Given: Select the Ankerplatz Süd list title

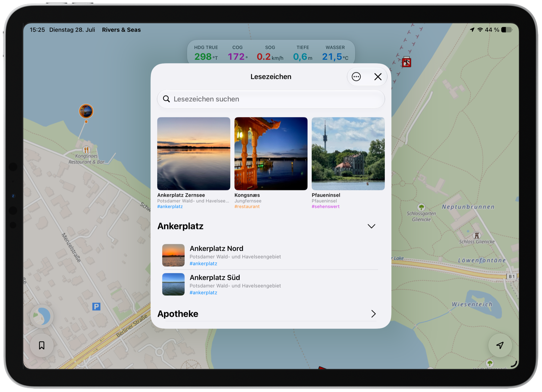Looking at the screenshot, I should point(215,277).
